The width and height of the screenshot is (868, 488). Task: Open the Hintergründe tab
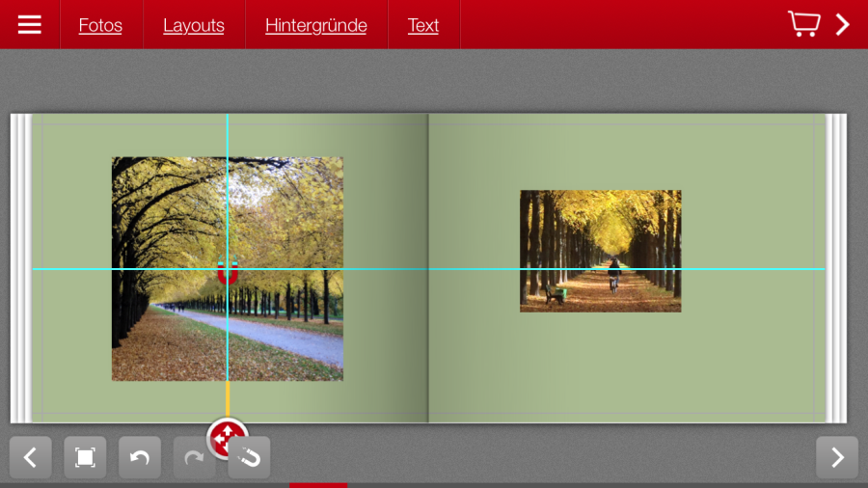[316, 25]
